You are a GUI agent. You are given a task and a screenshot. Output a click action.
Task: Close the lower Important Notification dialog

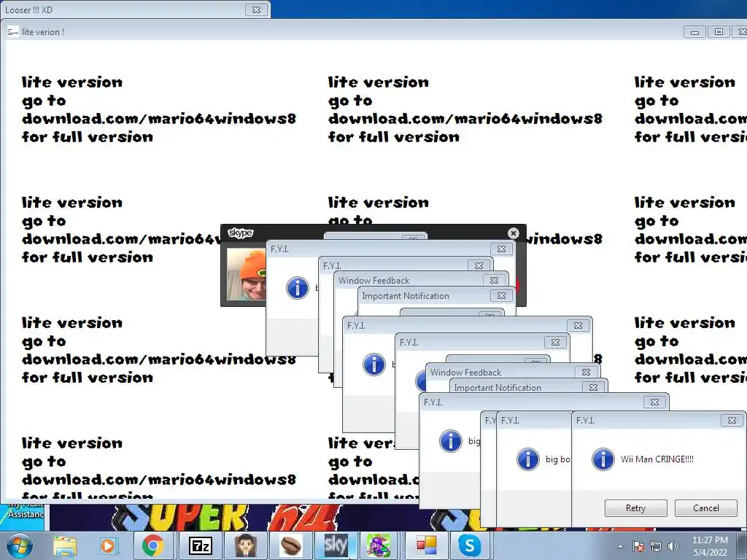pos(593,388)
